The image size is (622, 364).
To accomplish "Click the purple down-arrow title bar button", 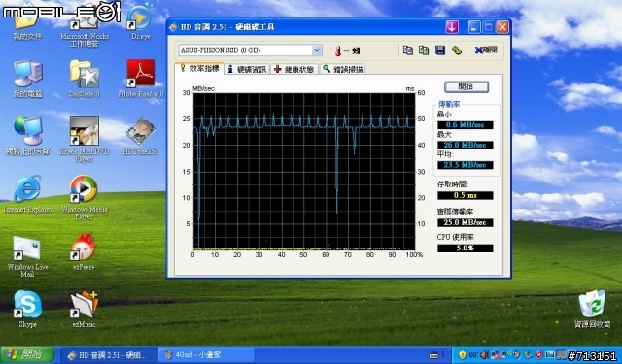I will pos(452,27).
